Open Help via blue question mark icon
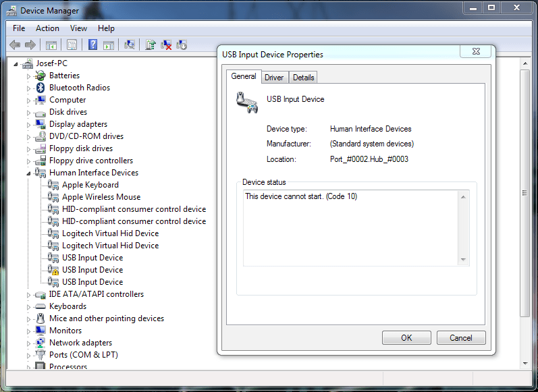 click(x=92, y=45)
